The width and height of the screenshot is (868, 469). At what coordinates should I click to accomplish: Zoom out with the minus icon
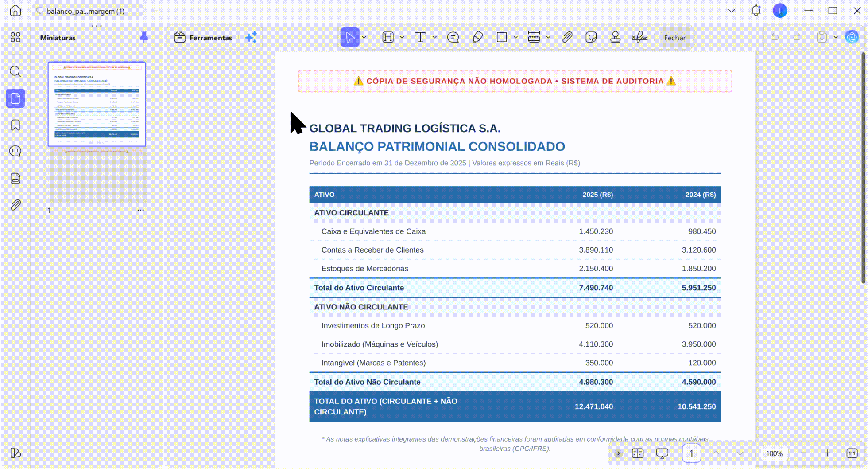point(803,453)
